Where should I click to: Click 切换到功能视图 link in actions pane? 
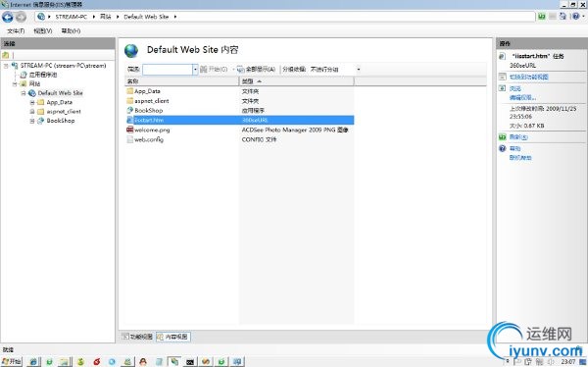point(529,77)
